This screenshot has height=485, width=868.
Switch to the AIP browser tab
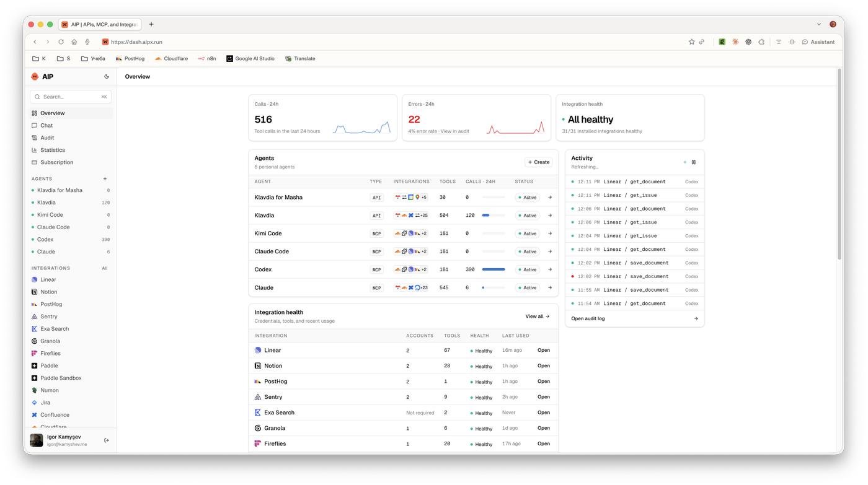point(100,25)
